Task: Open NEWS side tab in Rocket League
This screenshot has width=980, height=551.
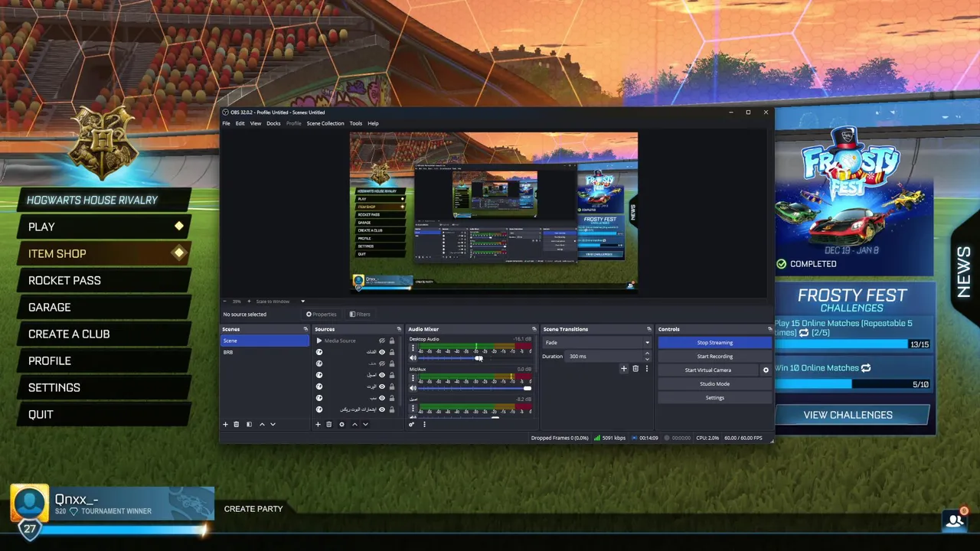Action: [x=963, y=272]
